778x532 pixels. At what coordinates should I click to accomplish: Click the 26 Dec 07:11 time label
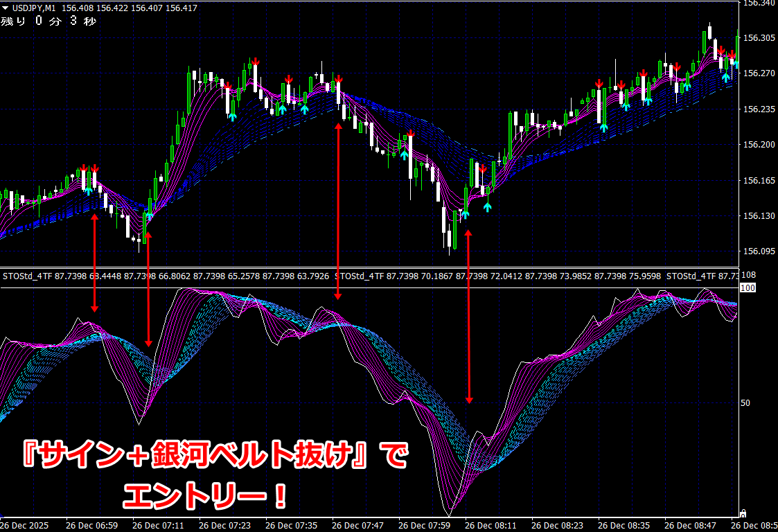pos(158,525)
